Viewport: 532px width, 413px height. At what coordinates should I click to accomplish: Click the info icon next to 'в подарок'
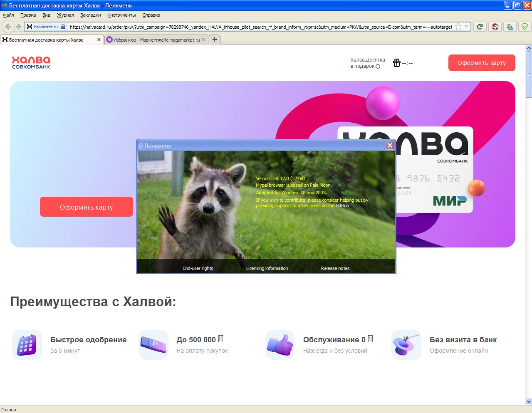378,66
